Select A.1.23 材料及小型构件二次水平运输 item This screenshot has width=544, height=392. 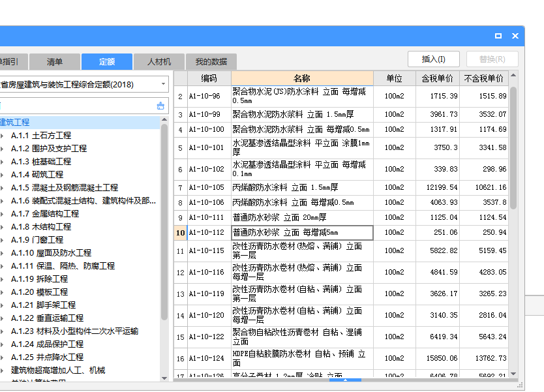[x=74, y=331]
